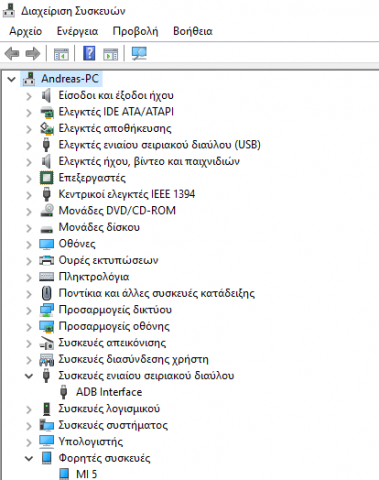Image resolution: width=379 pixels, height=480 pixels.
Task: Open the Αρχείο menu
Action: pyautogui.click(x=26, y=31)
